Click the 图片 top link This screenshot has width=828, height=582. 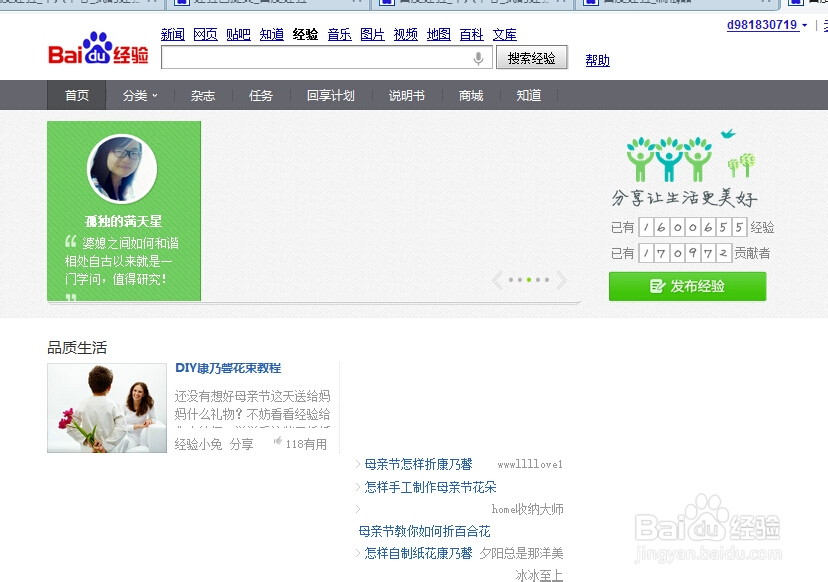(372, 35)
